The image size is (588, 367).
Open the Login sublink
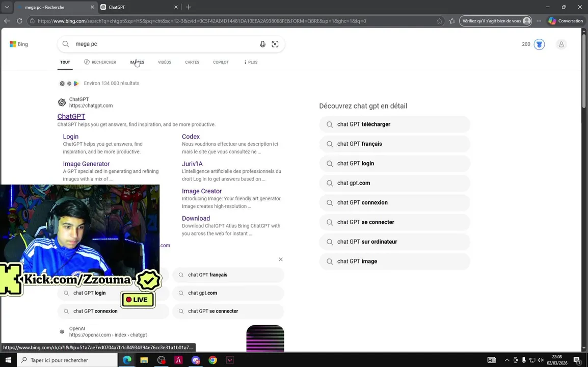tap(70, 137)
